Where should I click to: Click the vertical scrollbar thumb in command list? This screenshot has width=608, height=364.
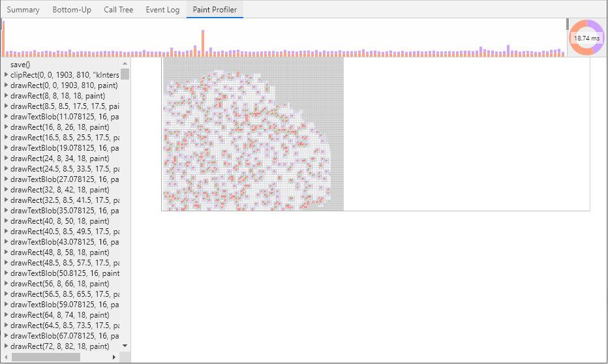(x=125, y=73)
